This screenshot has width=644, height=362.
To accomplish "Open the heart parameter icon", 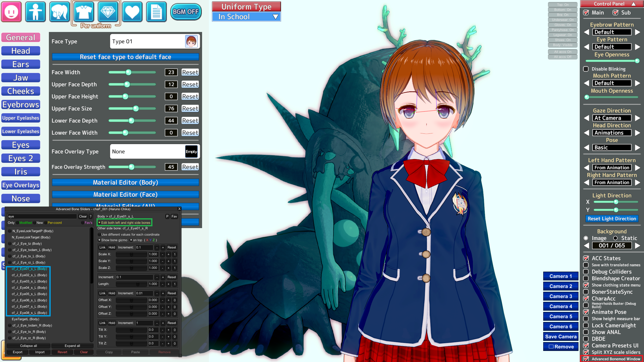I will coord(132,12).
